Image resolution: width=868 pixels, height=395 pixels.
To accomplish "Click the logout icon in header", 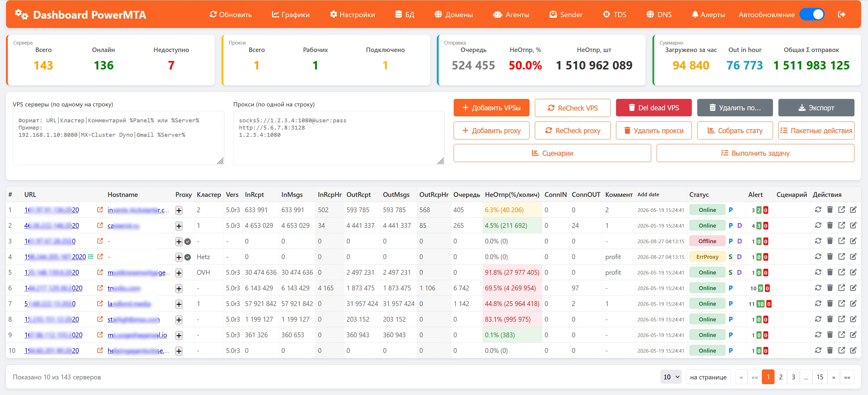I will coord(841,14).
